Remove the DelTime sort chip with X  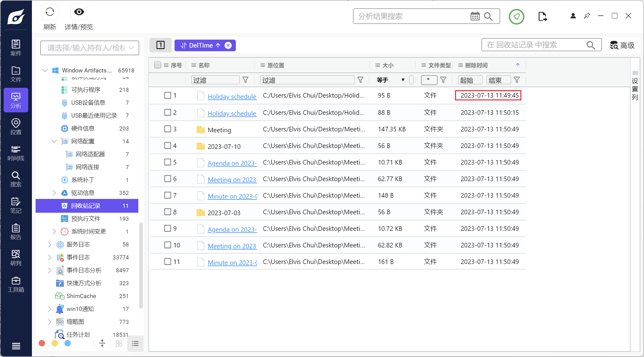tap(228, 45)
